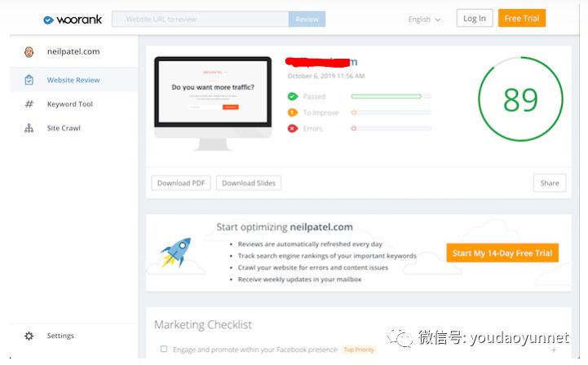Open the Keyword Tool section

[74, 104]
